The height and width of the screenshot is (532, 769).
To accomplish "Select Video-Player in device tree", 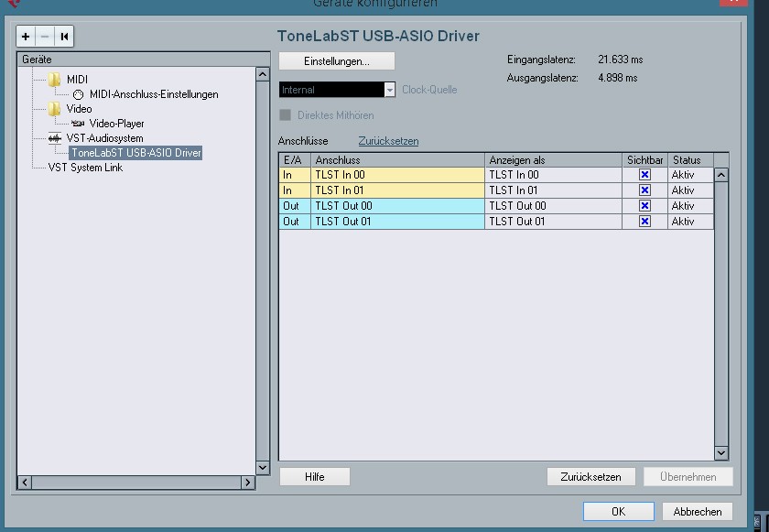I will 117,123.
